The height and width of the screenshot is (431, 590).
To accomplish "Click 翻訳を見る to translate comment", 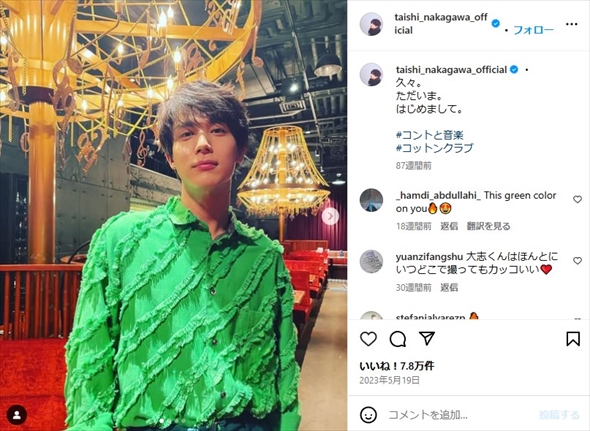I will (488, 226).
